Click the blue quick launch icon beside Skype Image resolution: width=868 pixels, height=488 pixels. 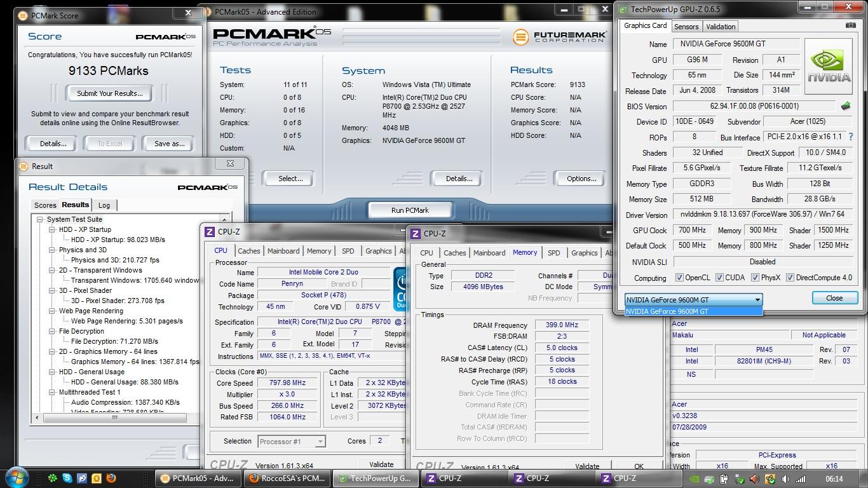(82, 478)
